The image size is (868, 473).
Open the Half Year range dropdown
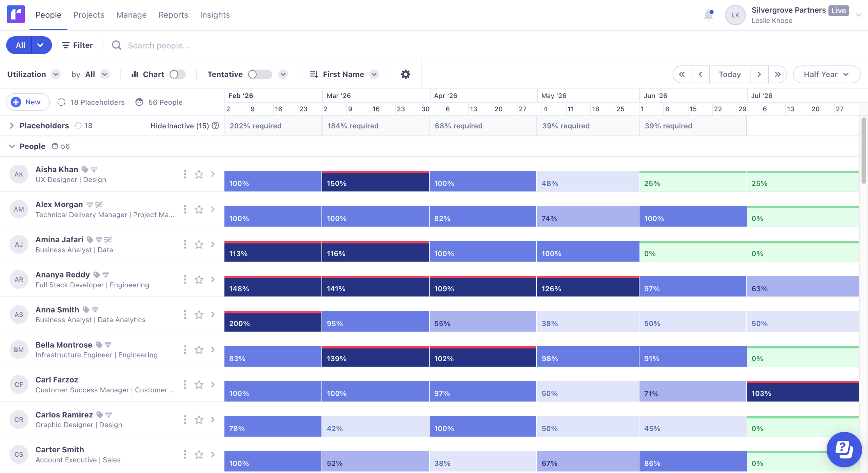[x=826, y=74]
